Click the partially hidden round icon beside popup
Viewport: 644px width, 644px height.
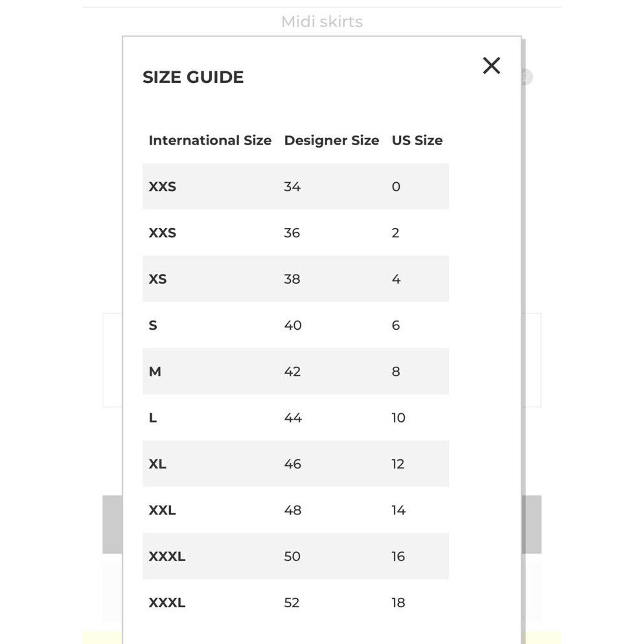(x=527, y=76)
